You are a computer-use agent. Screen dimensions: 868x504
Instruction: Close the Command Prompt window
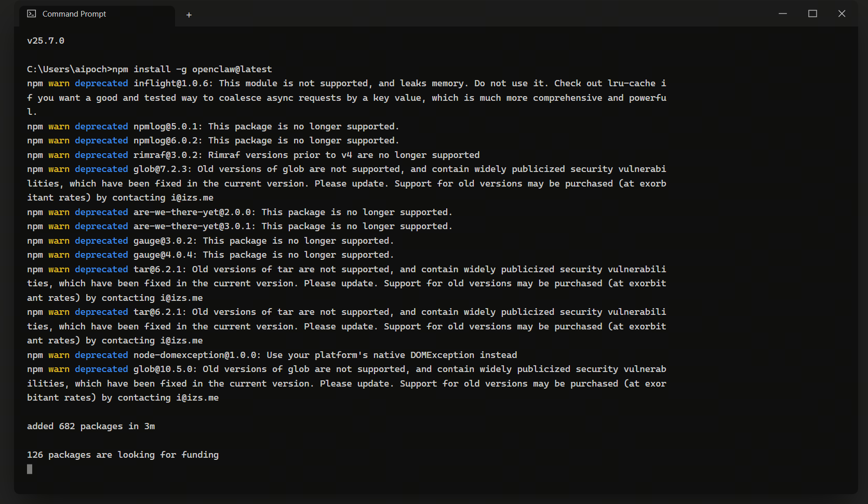click(x=842, y=14)
